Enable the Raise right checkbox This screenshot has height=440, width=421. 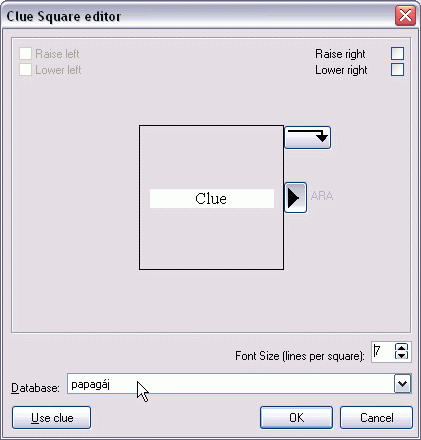click(x=397, y=53)
